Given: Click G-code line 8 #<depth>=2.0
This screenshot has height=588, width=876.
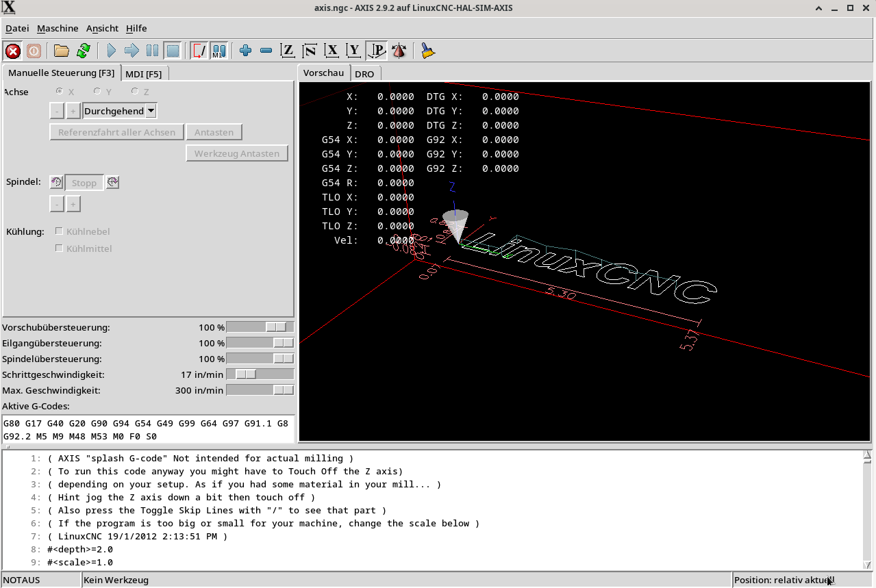Looking at the screenshot, I should 81,550.
